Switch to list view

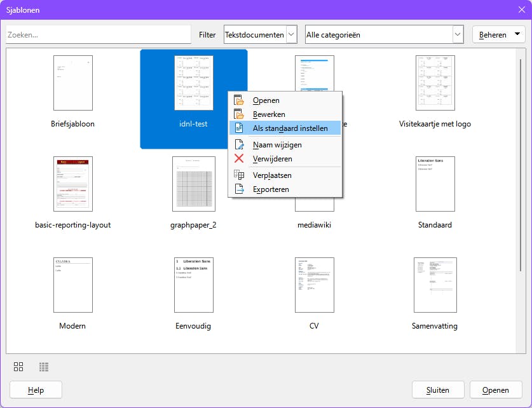[44, 367]
